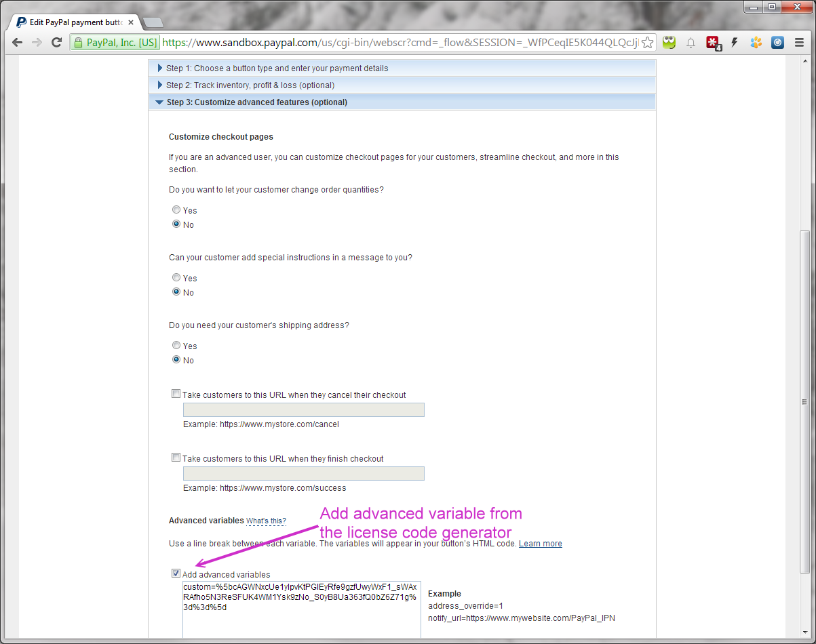Open the green frog face extension

click(x=669, y=43)
